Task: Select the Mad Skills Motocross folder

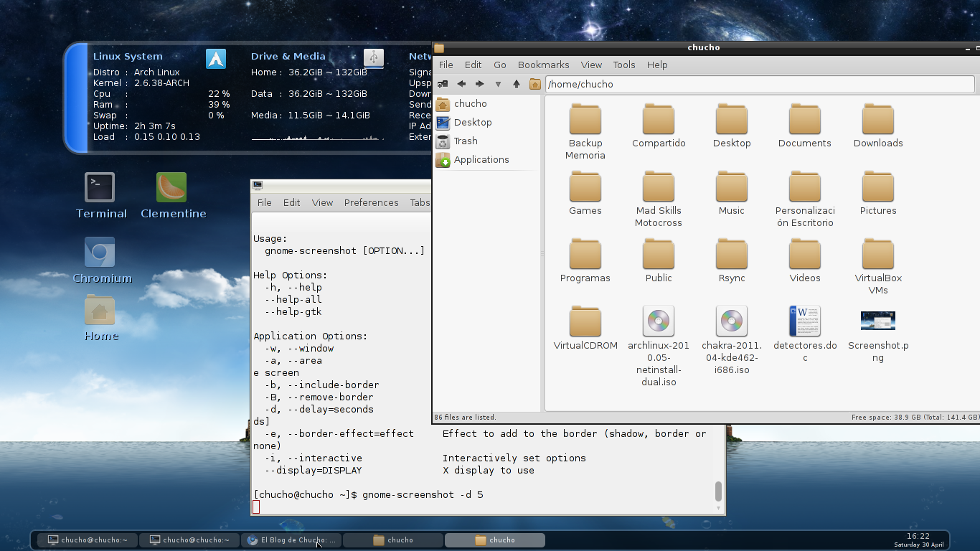Action: [659, 199]
